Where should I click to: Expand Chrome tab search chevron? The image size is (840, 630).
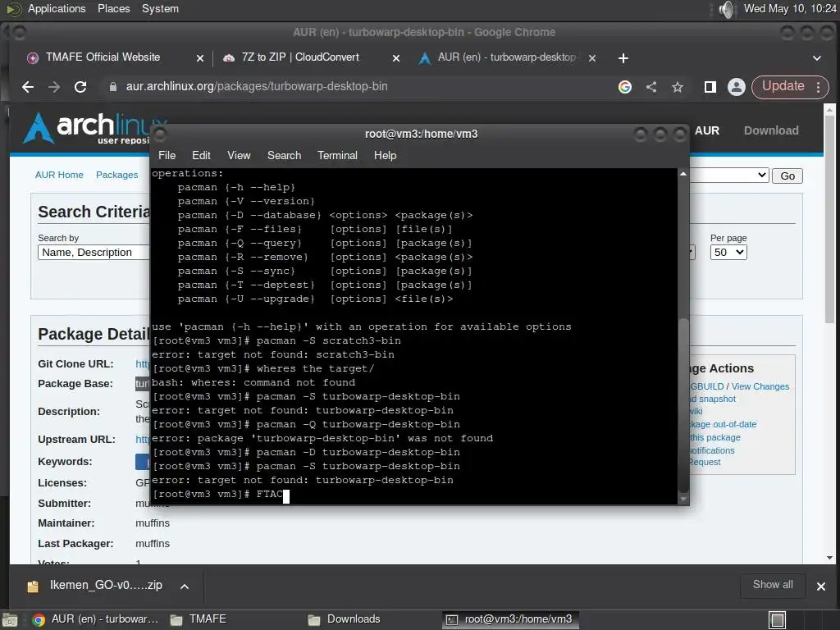(816, 58)
